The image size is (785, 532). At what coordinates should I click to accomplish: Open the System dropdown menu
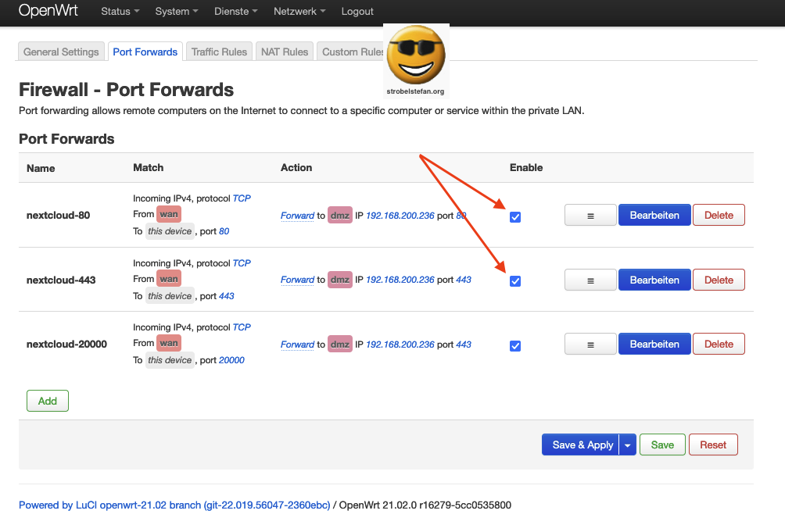pos(175,11)
